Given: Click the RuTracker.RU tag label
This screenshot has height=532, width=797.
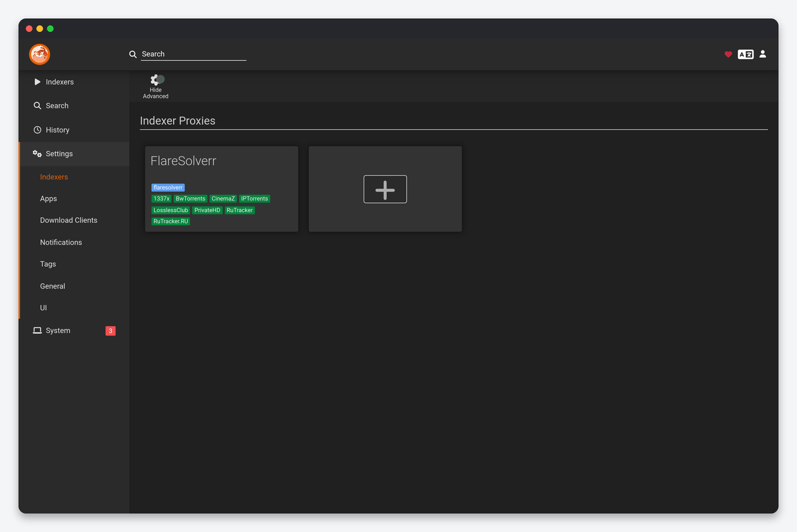Looking at the screenshot, I should click(x=171, y=221).
